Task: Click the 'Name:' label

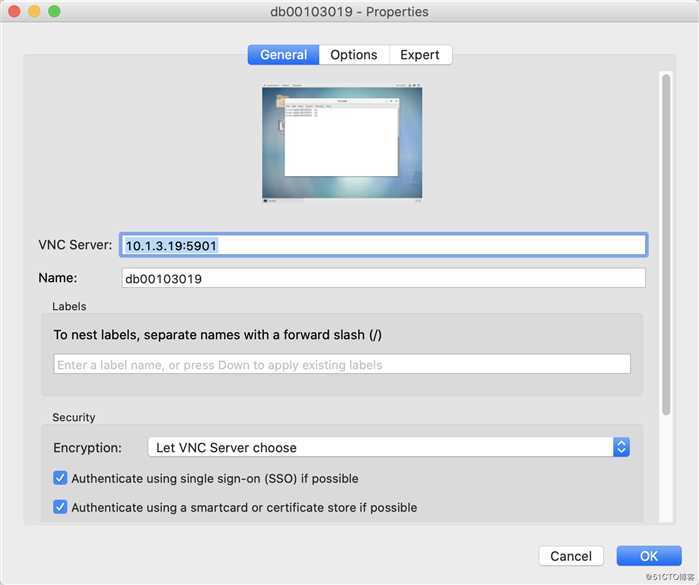Action: (58, 278)
